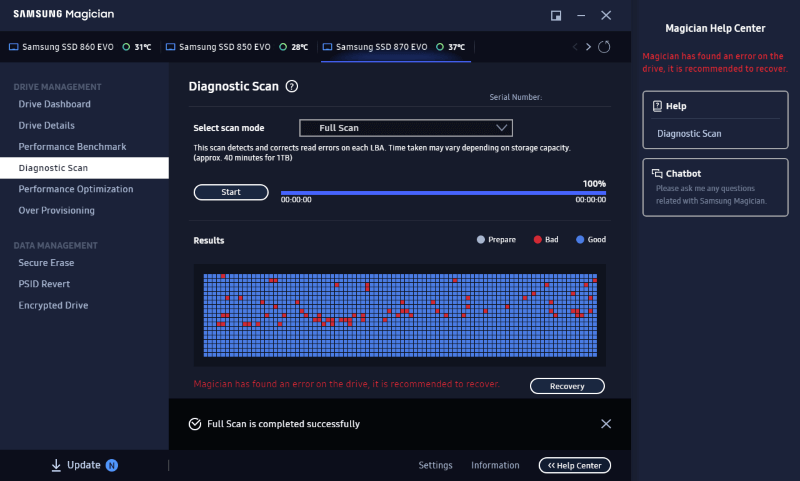Screen dimensions: 800x481
Task: Start the diagnostic scan
Action: pyautogui.click(x=231, y=192)
